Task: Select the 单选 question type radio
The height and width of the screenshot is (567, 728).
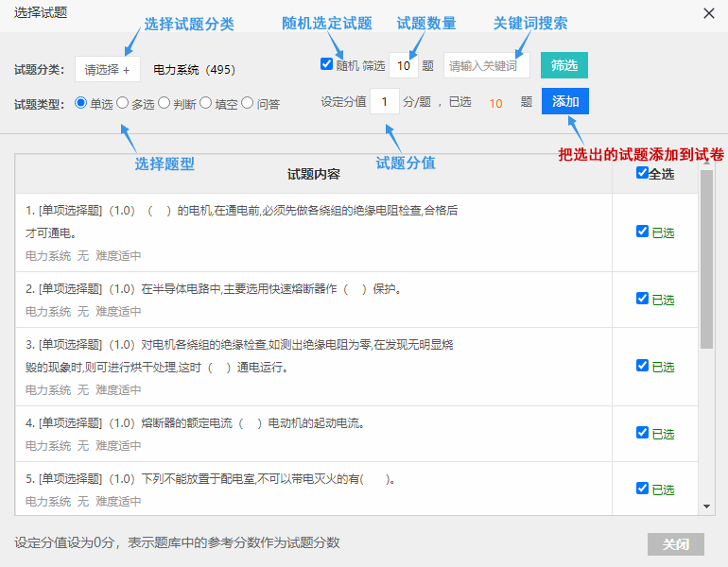Action: point(80,103)
